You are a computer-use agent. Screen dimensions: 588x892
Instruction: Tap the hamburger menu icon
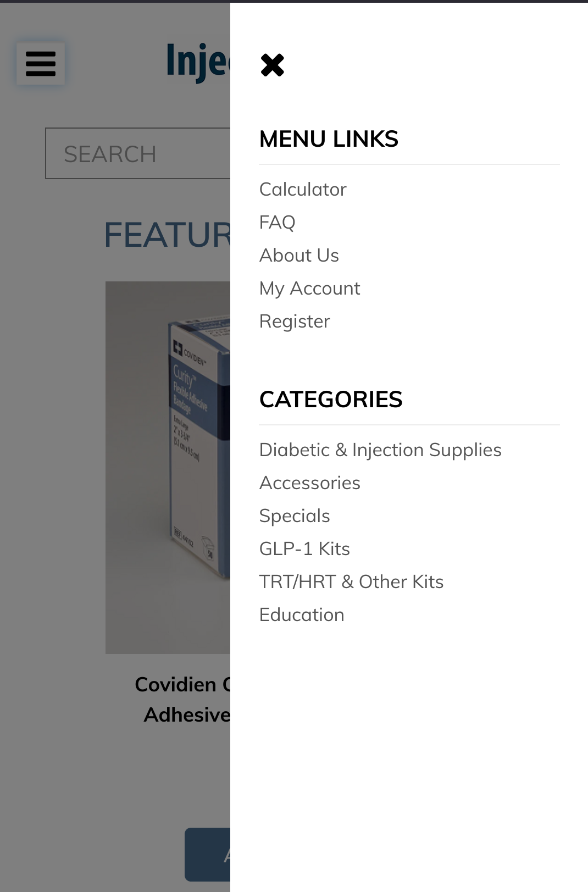click(41, 64)
